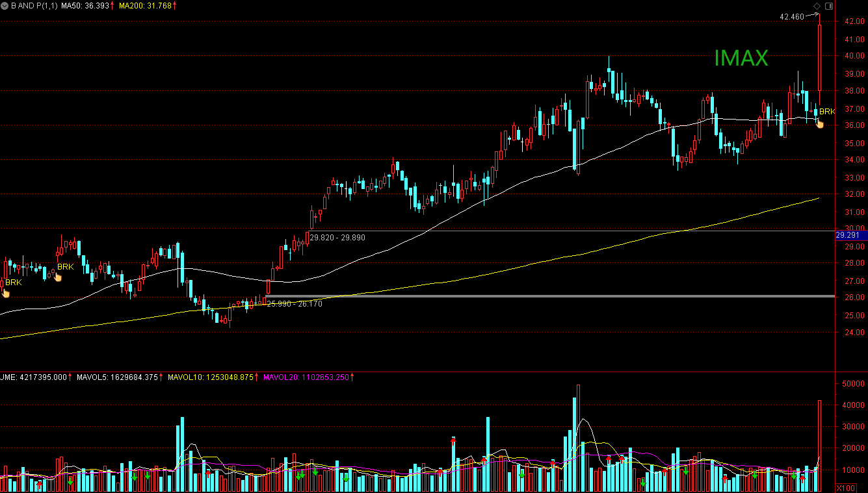Viewport: 868px width, 493px height.
Task: Open the B AND P indicator dropdown arrow
Action: [5, 5]
